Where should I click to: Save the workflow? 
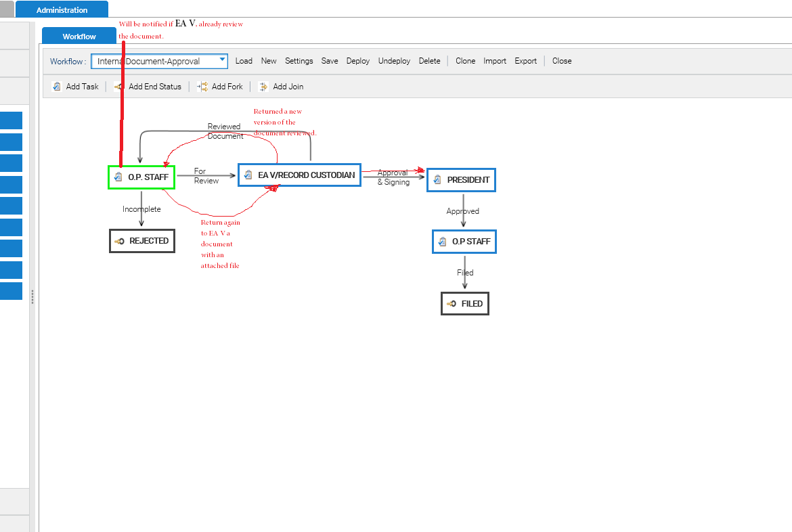click(x=330, y=61)
